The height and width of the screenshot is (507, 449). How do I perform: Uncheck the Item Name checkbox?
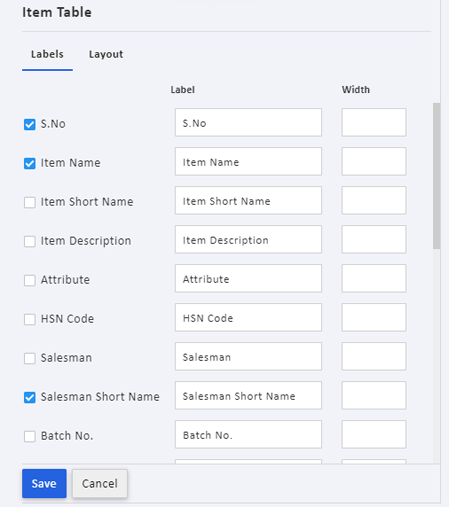pos(30,163)
